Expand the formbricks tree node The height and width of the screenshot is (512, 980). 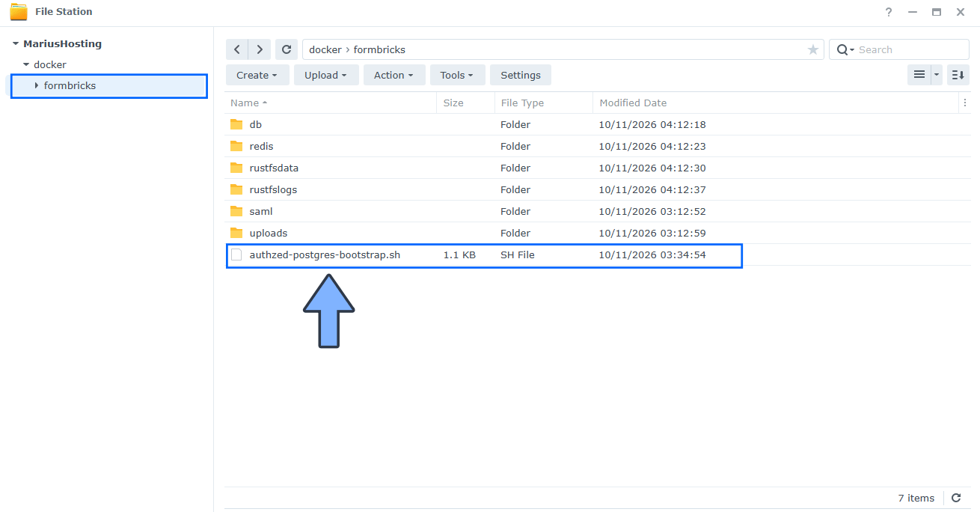[x=37, y=85]
